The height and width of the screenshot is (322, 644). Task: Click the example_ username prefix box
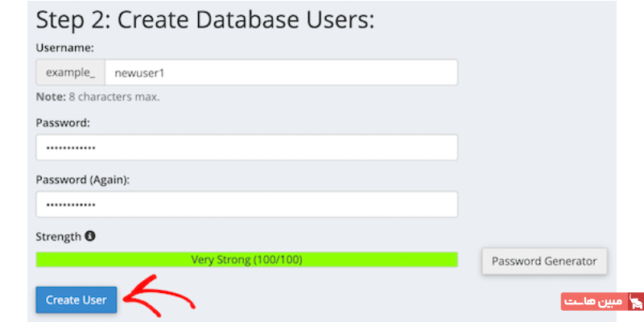(x=70, y=72)
